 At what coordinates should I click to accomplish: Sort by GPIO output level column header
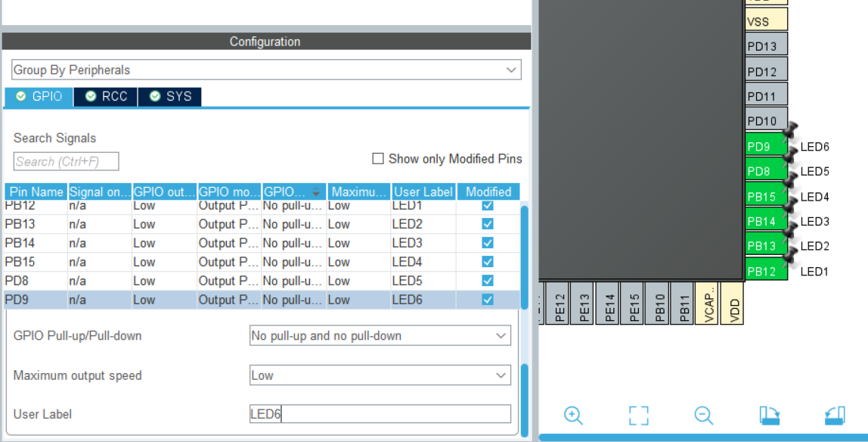(x=164, y=191)
